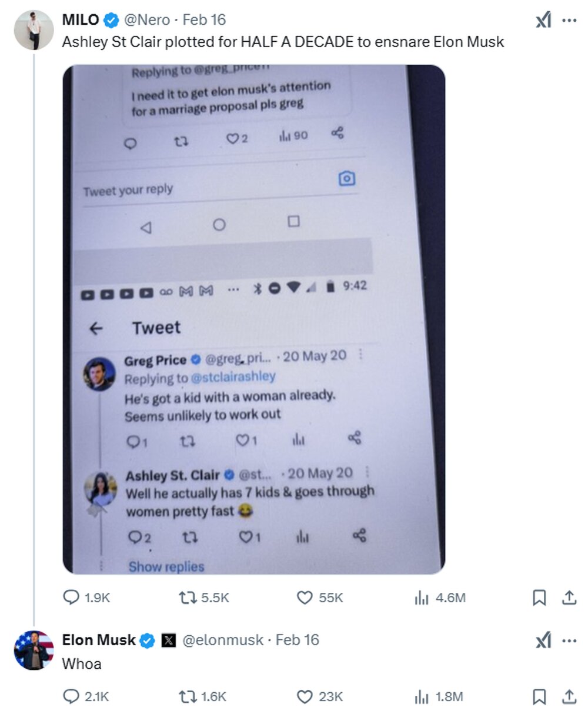The width and height of the screenshot is (588, 714).
Task: Open the @elonmusk profile handle link
Action: click(x=223, y=640)
